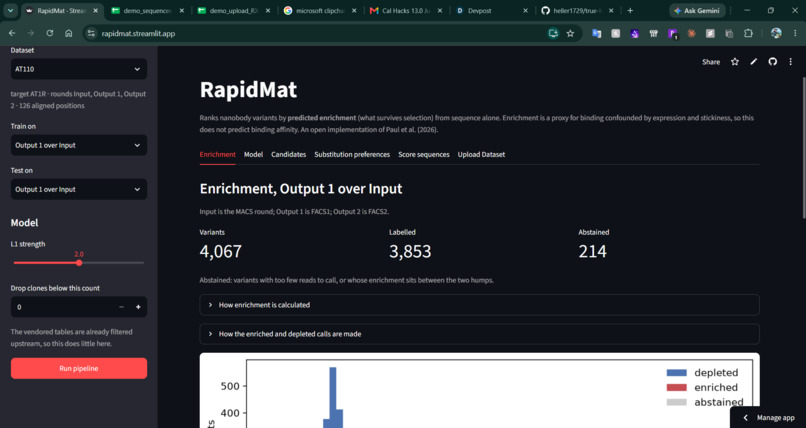Click the Share button
The height and width of the screenshot is (428, 806).
point(711,62)
